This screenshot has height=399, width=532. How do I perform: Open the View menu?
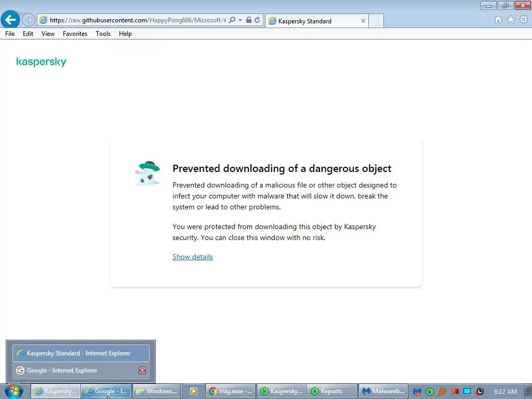[x=48, y=34]
